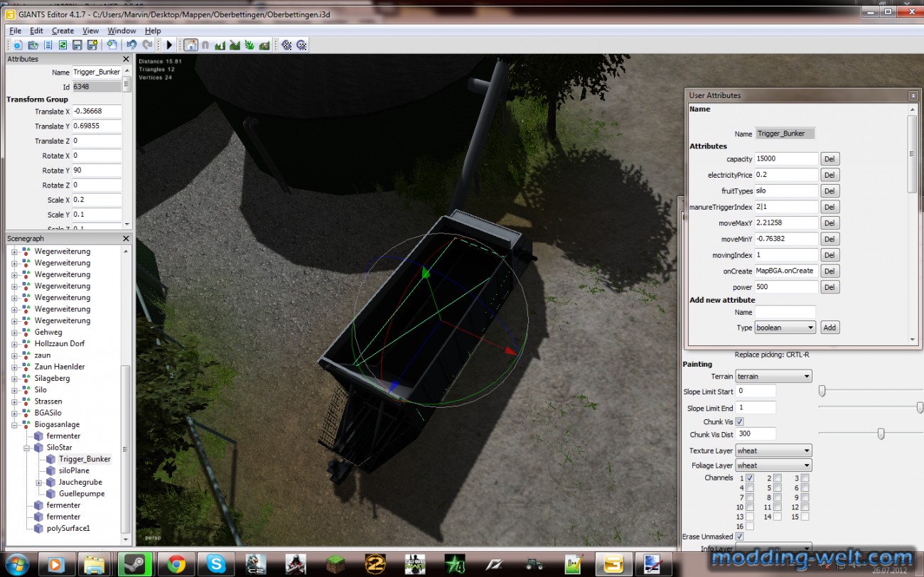
Task: Check foliage channel 11
Action: tap(778, 507)
